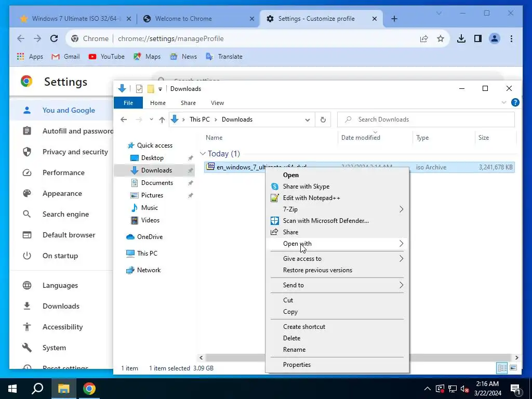Toggle Chrome side panel icon
532x399 pixels.
point(478,38)
